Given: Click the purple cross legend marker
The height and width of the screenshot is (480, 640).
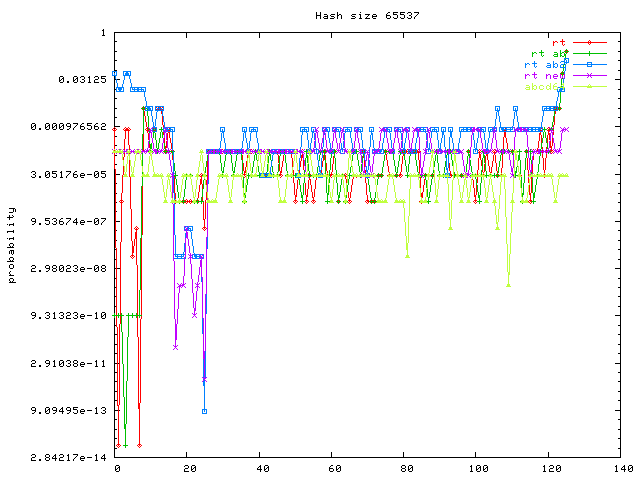Looking at the screenshot, I should click(x=590, y=75).
